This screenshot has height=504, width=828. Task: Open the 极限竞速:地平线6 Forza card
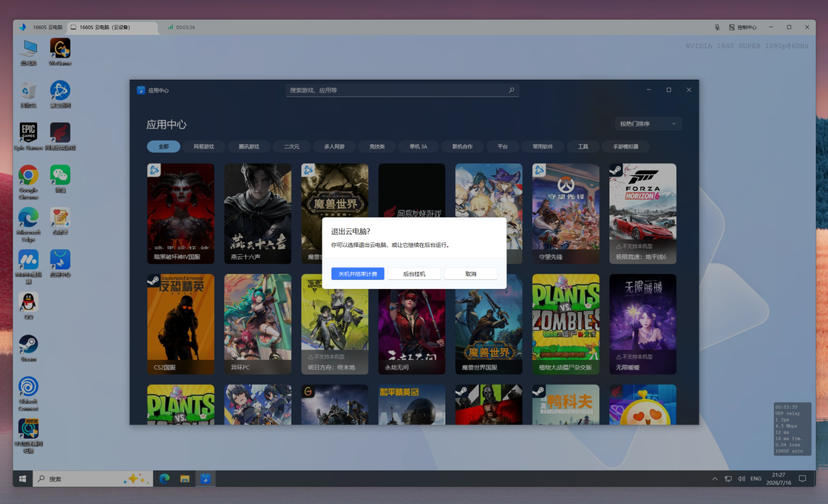[642, 214]
